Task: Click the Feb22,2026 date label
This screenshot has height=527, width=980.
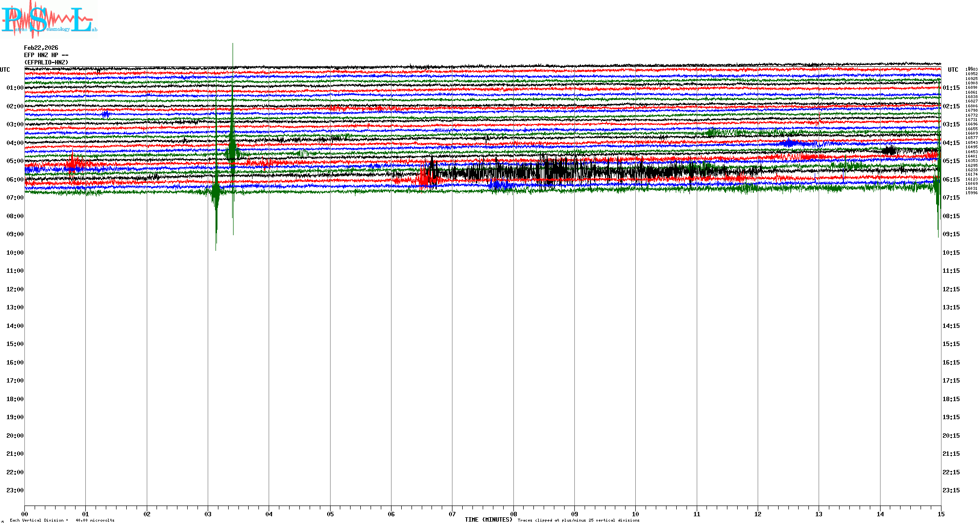Action: tap(41, 48)
